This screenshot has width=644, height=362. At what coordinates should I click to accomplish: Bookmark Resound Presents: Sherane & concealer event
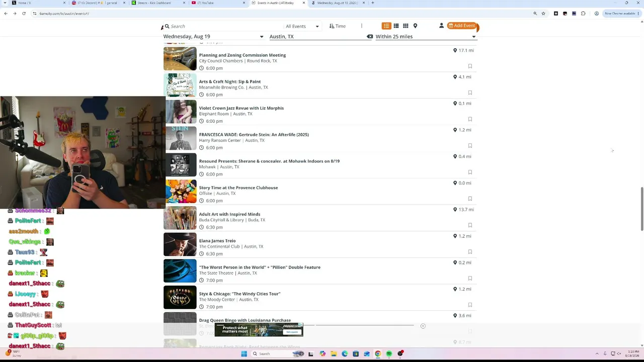470,172
